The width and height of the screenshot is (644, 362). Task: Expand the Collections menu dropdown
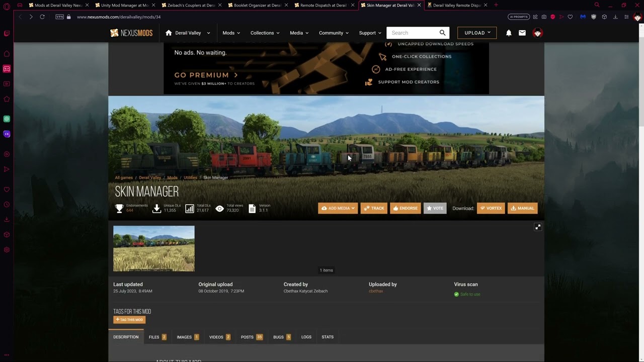point(265,33)
